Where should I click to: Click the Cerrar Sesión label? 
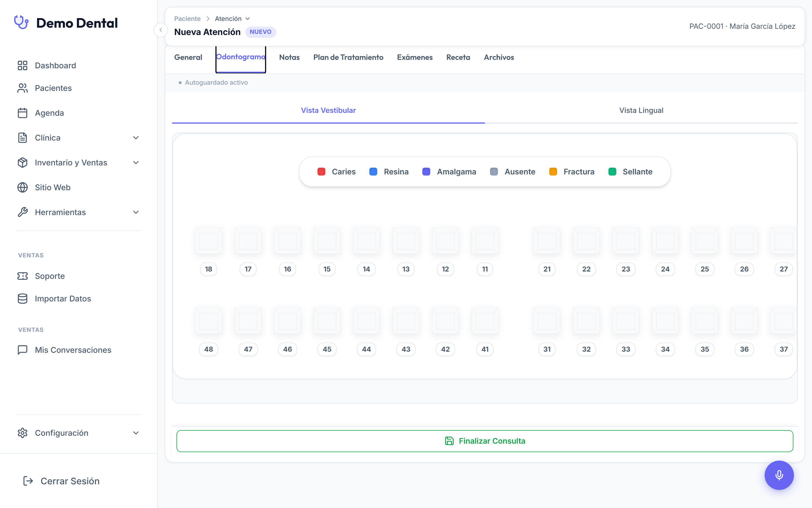[x=70, y=481]
